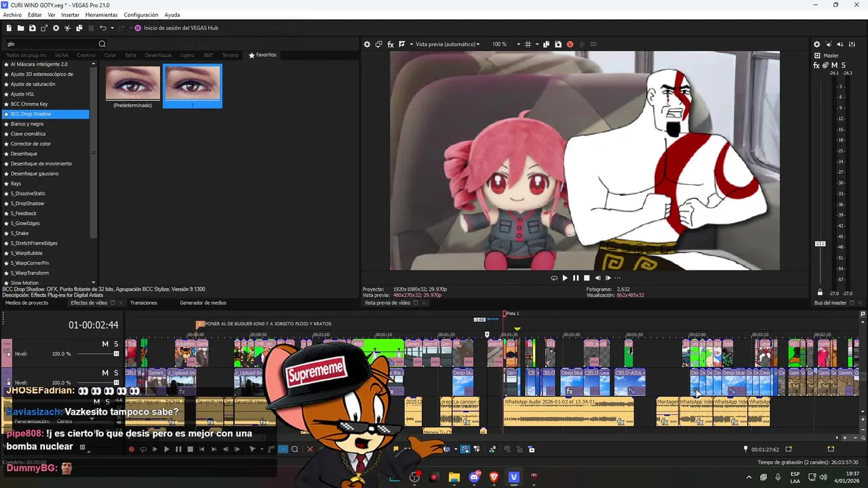Image resolution: width=868 pixels, height=488 pixels.
Task: Pause playback under the preview
Action: click(576, 278)
